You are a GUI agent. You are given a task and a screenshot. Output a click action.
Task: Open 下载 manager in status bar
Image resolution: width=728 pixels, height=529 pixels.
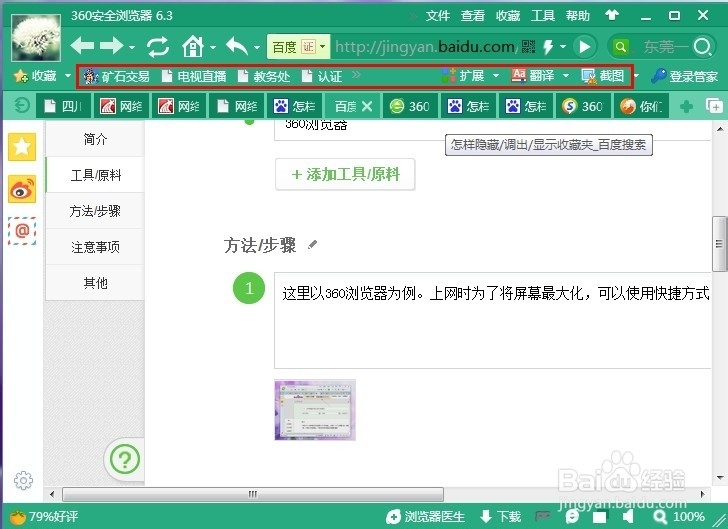[x=500, y=516]
